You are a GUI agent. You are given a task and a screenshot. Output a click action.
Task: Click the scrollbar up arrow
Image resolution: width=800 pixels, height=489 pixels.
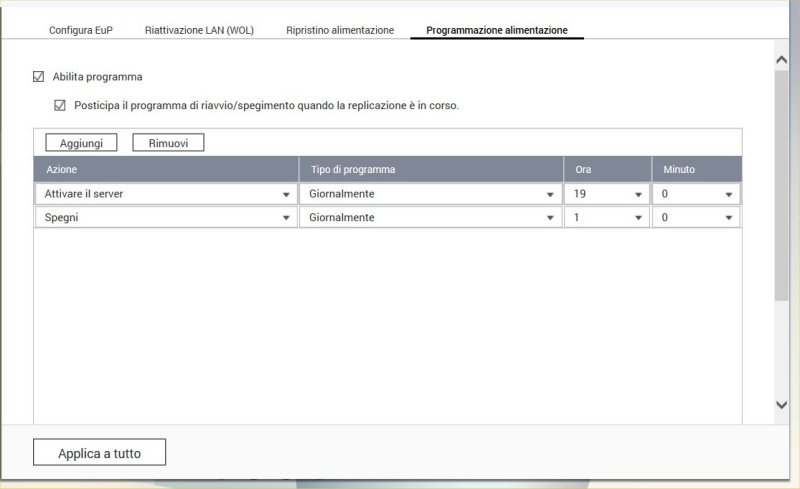(782, 60)
